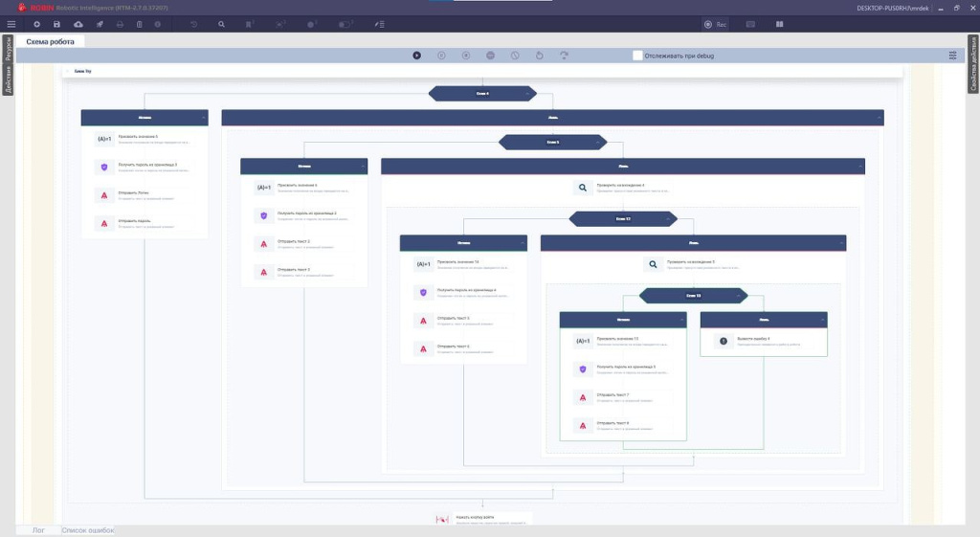Open the hamburger menu in the top toolbar
980x537 pixels.
coord(11,24)
